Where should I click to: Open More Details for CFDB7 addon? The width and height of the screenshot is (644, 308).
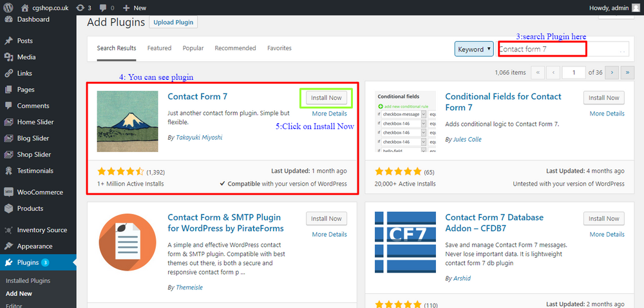(x=607, y=234)
